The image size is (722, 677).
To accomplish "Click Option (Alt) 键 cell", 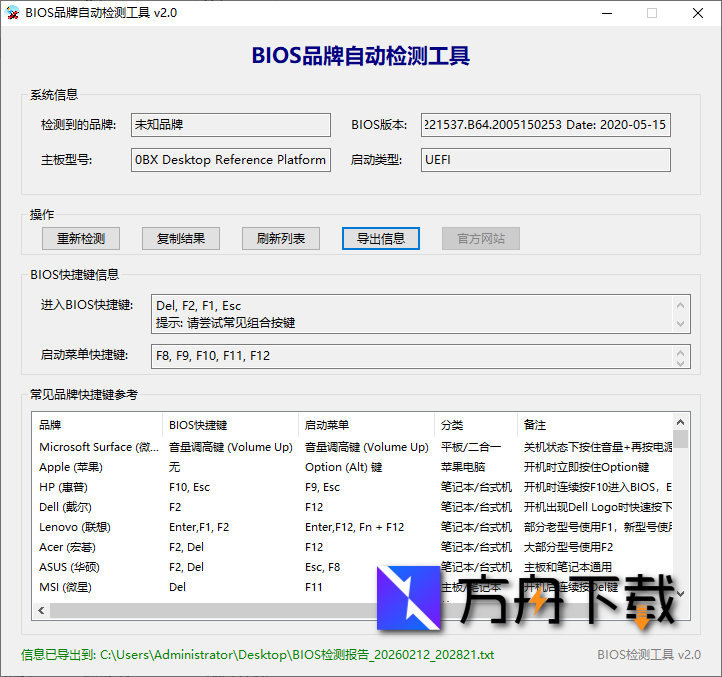I will point(344,467).
